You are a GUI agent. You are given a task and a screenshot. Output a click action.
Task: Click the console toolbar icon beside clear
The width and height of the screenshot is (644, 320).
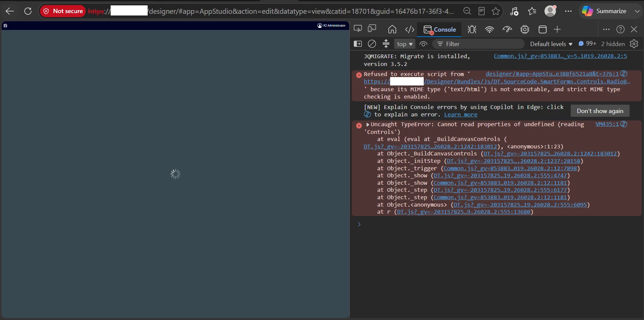(x=386, y=44)
